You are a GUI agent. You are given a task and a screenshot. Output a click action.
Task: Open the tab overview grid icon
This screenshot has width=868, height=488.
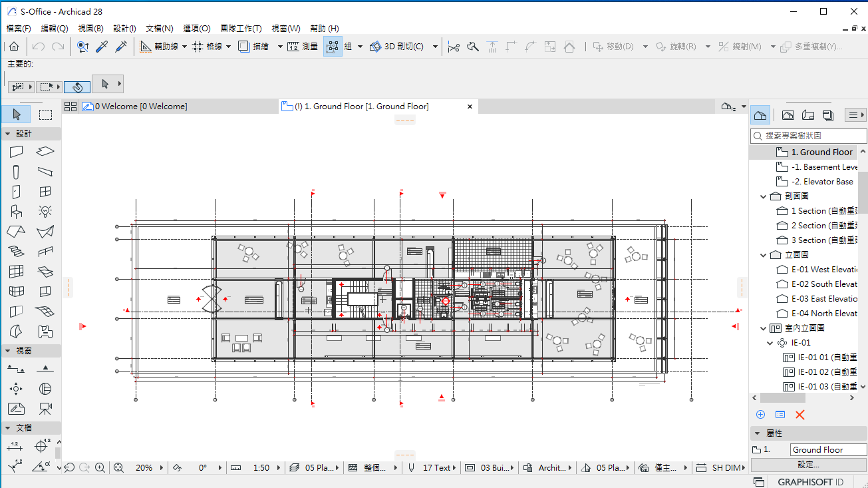71,107
